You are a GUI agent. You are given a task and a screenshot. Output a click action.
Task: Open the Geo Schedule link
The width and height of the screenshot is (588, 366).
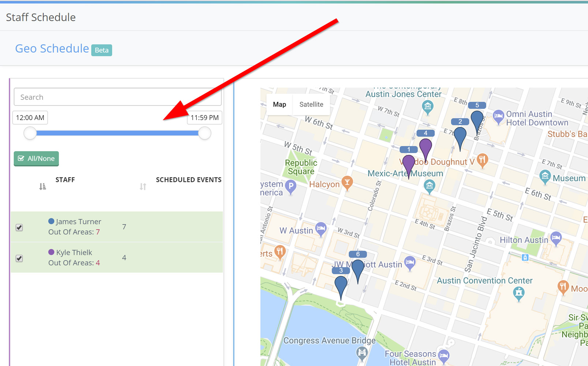coord(52,49)
